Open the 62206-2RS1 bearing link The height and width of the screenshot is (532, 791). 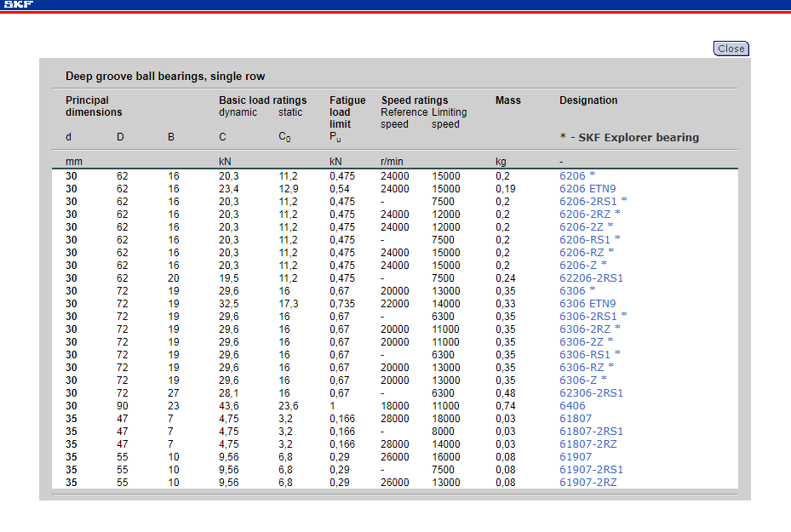click(x=591, y=278)
